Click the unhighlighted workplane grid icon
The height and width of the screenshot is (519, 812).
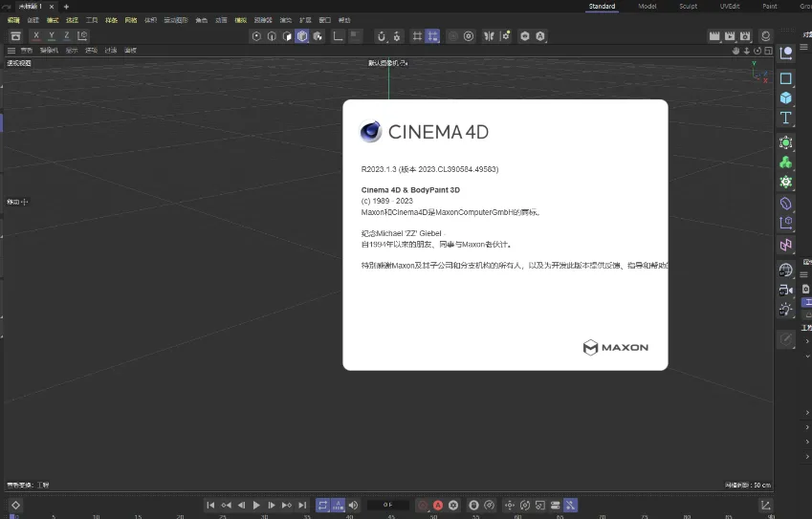(x=417, y=36)
